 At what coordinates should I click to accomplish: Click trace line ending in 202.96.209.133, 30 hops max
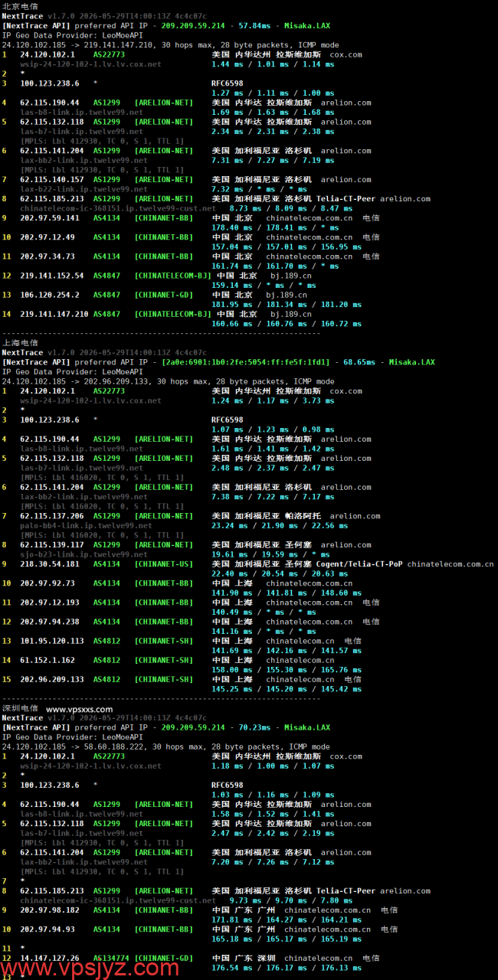click(x=168, y=381)
